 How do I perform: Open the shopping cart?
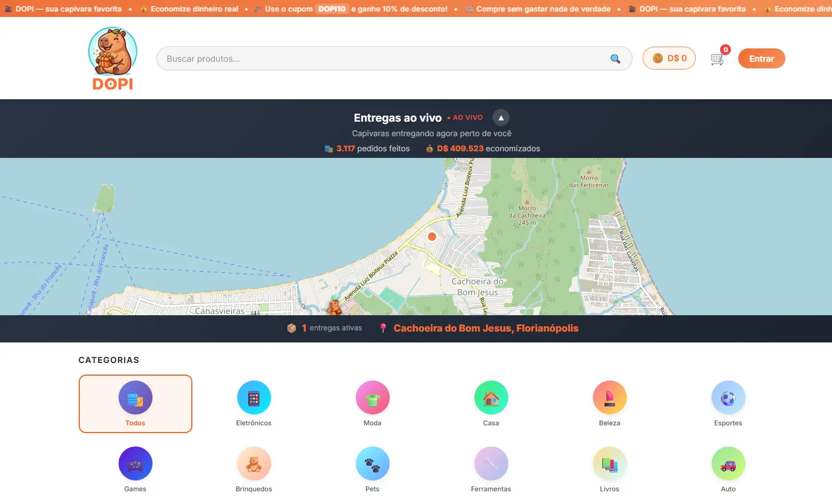[718, 59]
